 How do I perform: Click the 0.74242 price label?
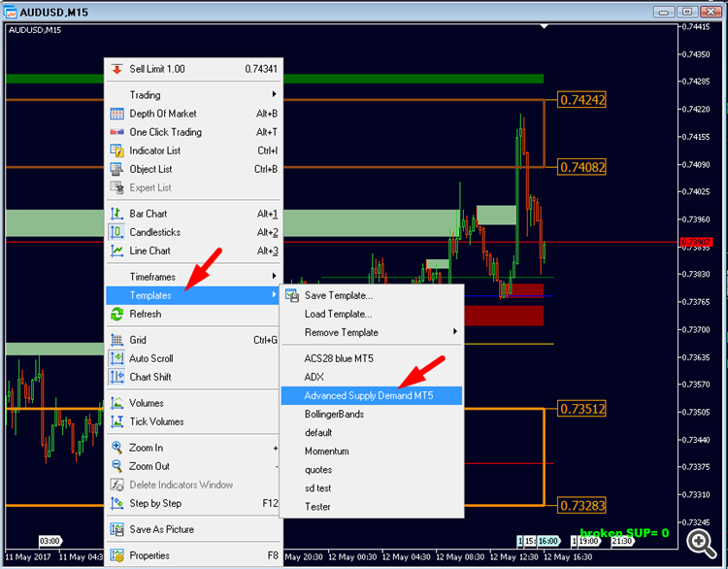click(x=581, y=100)
